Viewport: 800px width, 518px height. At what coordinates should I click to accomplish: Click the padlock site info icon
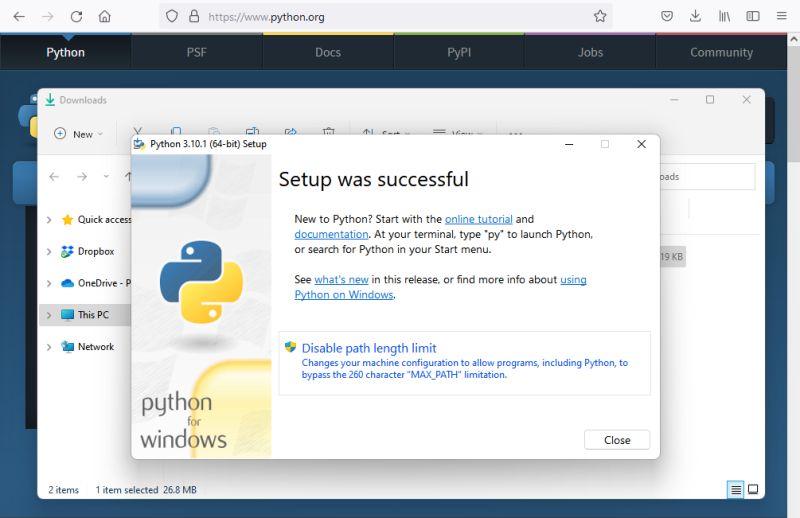point(194,16)
